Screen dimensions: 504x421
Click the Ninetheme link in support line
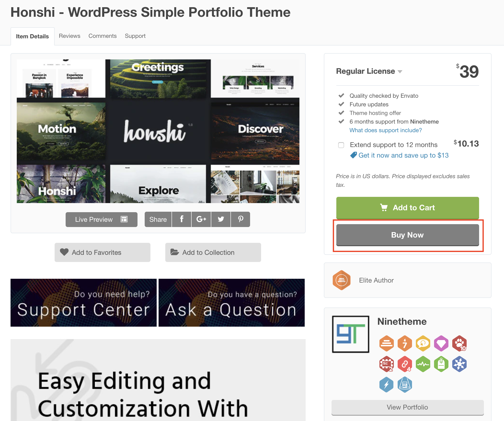point(424,122)
